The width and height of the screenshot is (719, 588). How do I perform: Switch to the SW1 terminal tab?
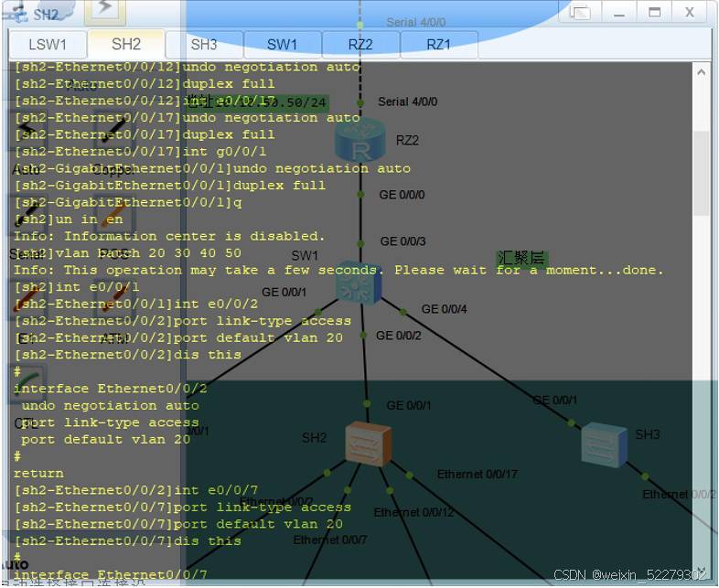[282, 45]
